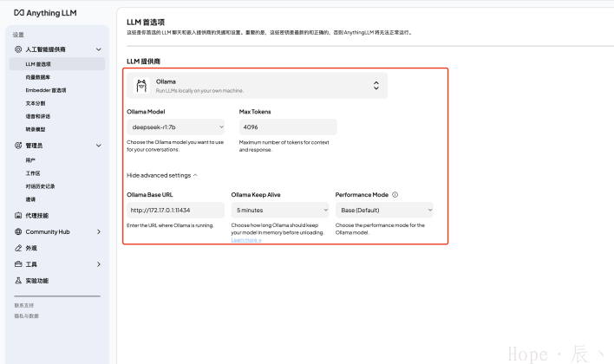Click the Max Tokens label
The image size is (614, 364).
pos(255,112)
